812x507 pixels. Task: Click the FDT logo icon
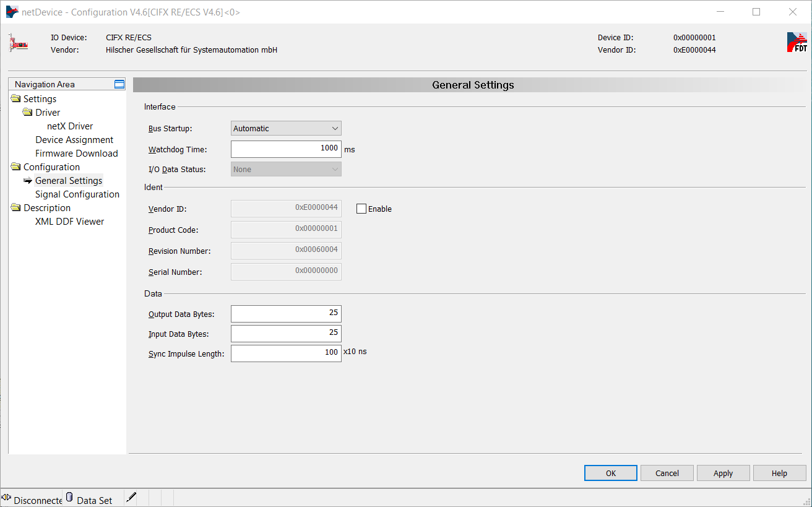797,42
